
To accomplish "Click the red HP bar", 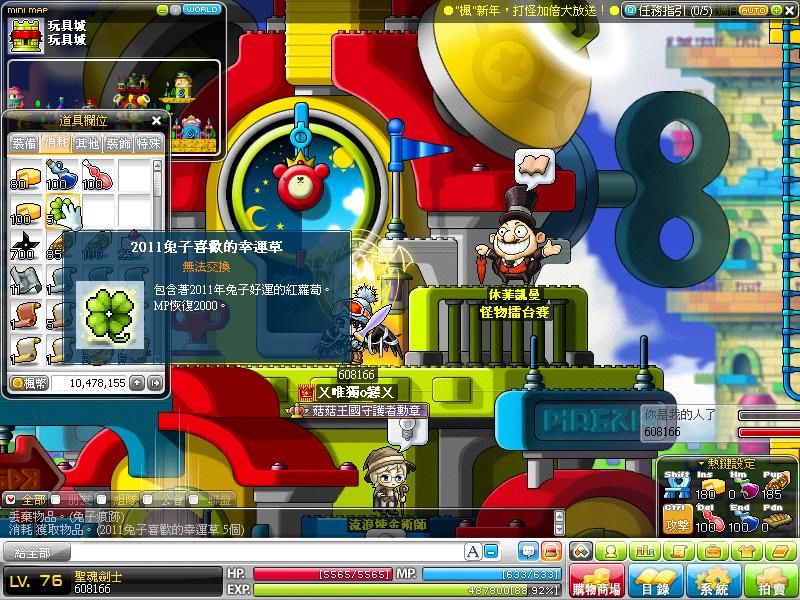I will (322, 574).
